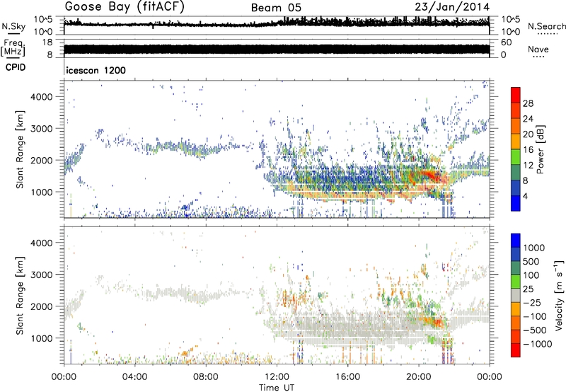Click the '16' power colorbar tick
Image resolution: width=566 pixels, height=392 pixels.
coord(528,150)
